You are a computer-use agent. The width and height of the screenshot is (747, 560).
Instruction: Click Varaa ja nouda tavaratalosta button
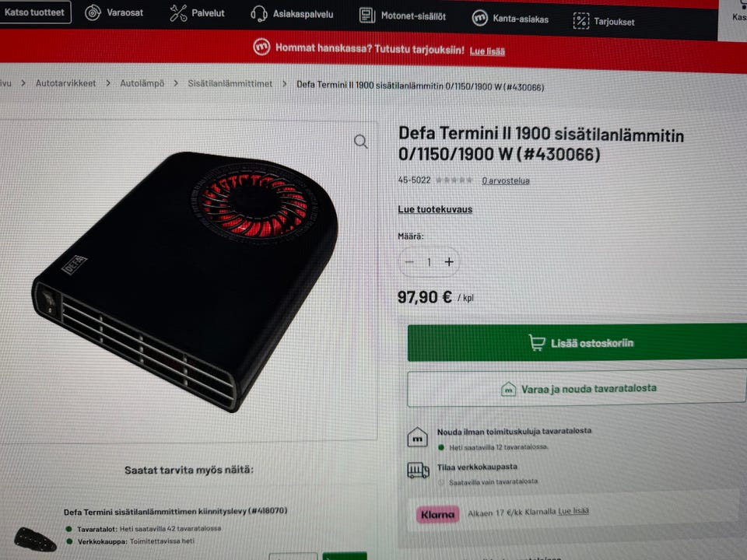click(577, 389)
